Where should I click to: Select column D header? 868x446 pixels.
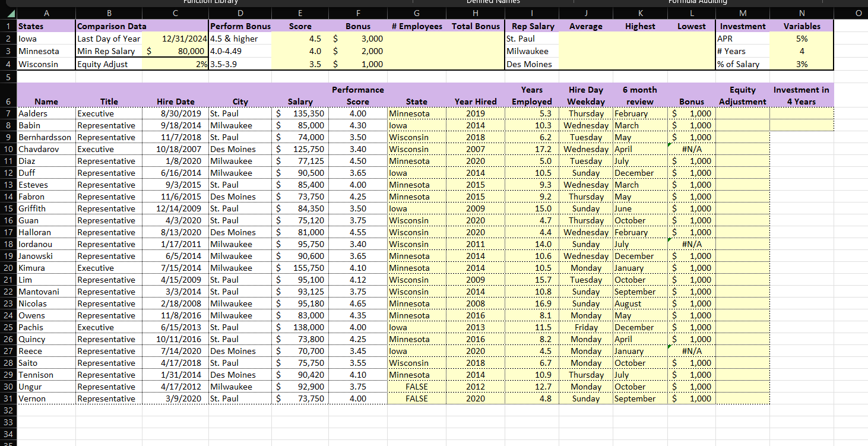point(239,13)
